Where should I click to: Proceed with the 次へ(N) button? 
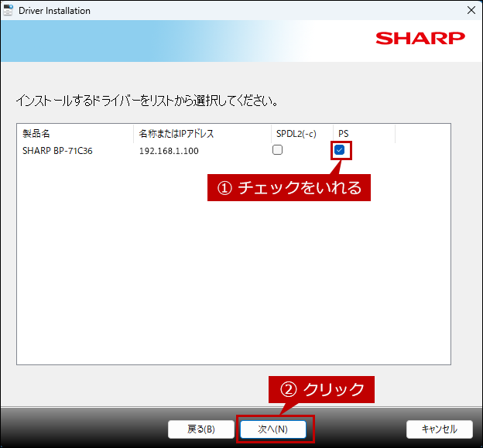(272, 429)
